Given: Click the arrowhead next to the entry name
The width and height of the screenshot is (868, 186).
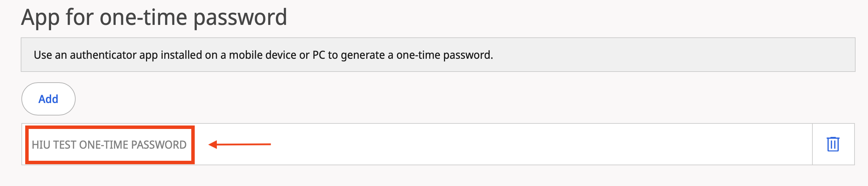Looking at the screenshot, I should pyautogui.click(x=213, y=144).
